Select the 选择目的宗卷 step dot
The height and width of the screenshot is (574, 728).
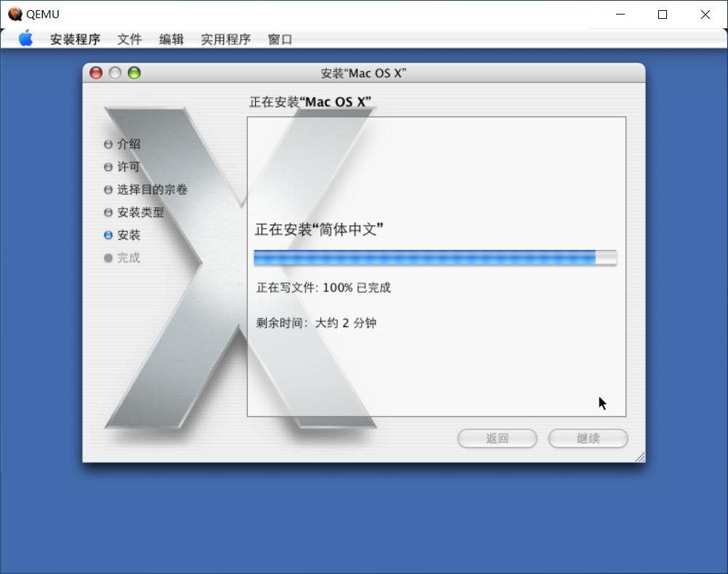[107, 190]
